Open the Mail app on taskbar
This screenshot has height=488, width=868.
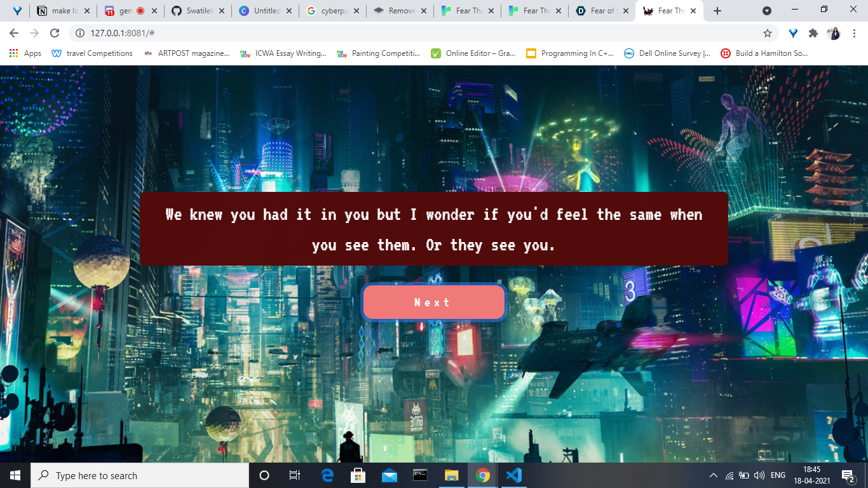click(x=390, y=475)
